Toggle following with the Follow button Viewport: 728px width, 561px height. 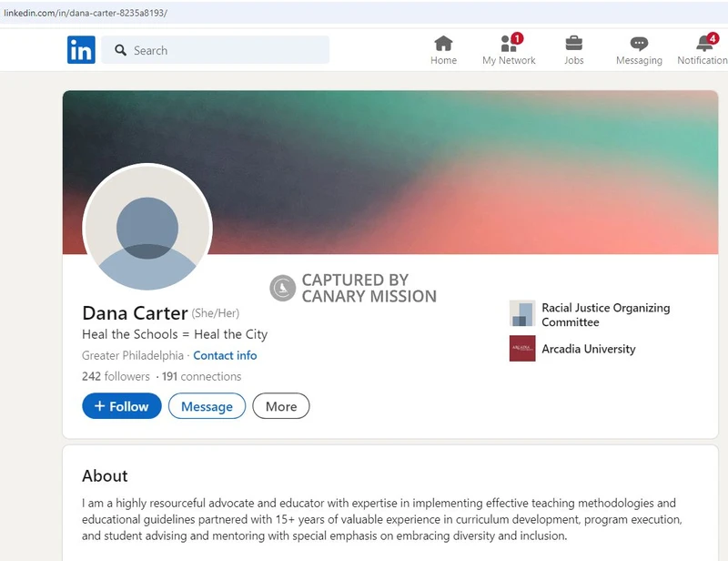121,406
